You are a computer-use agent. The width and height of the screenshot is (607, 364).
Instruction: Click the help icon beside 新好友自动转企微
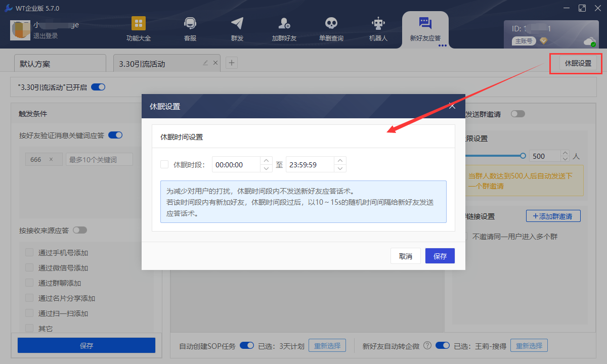click(x=427, y=346)
